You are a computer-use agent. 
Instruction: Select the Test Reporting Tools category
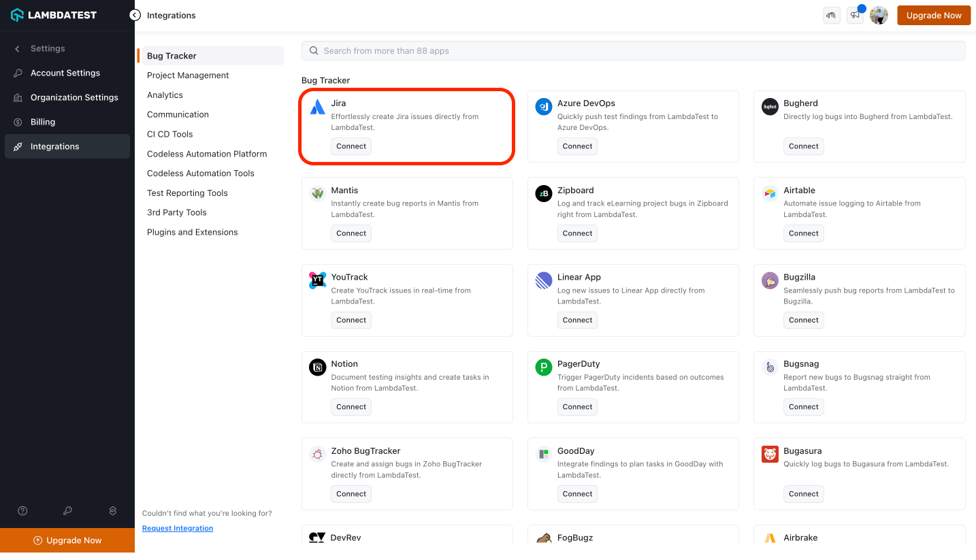[x=187, y=193]
